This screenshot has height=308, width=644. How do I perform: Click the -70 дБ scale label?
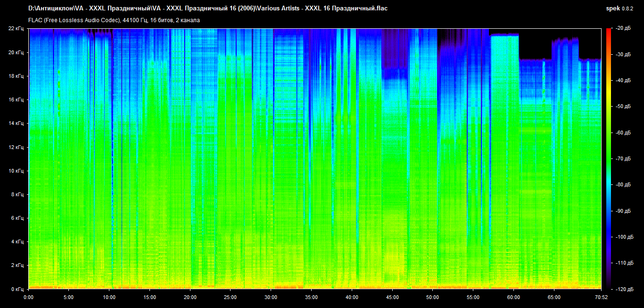pos(623,158)
